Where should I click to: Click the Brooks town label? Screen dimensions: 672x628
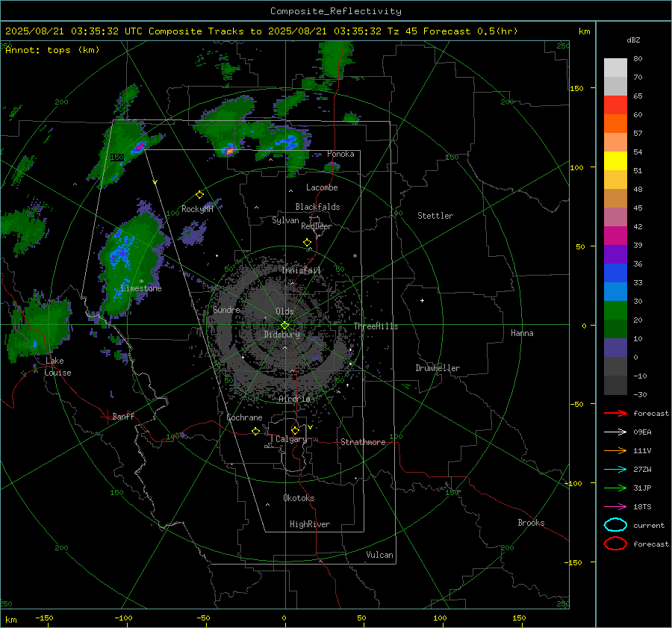pos(531,523)
